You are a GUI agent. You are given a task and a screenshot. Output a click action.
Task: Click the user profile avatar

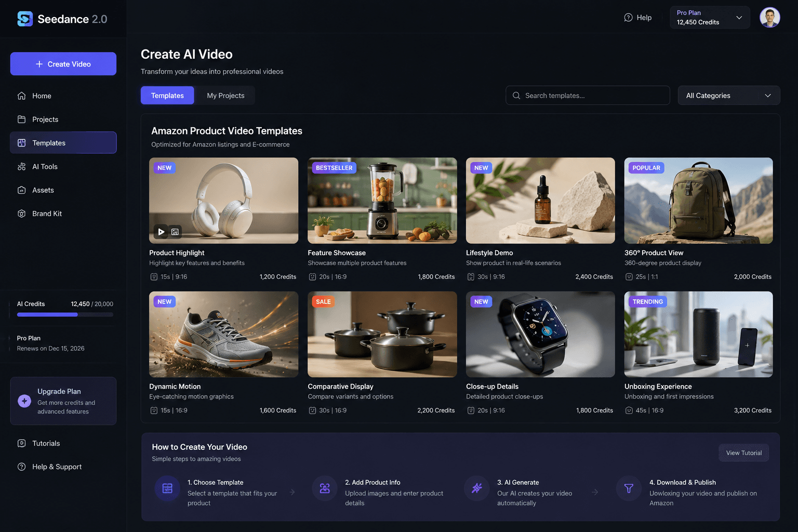[x=769, y=18]
